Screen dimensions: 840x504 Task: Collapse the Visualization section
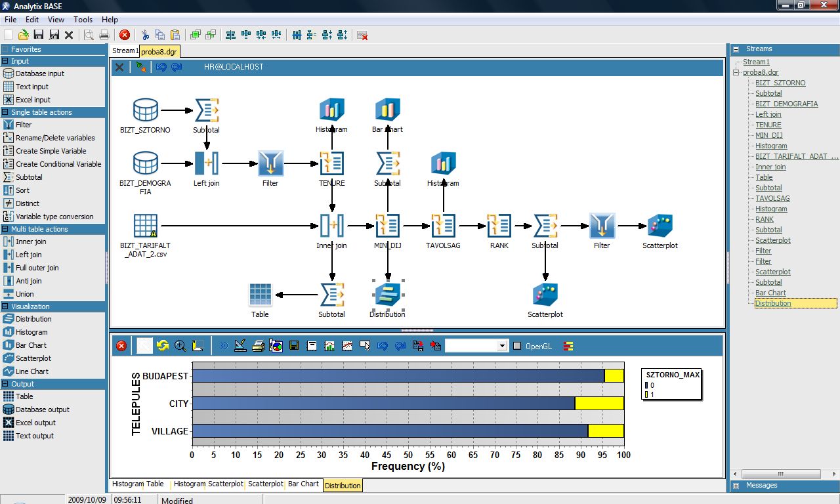(x=5, y=306)
